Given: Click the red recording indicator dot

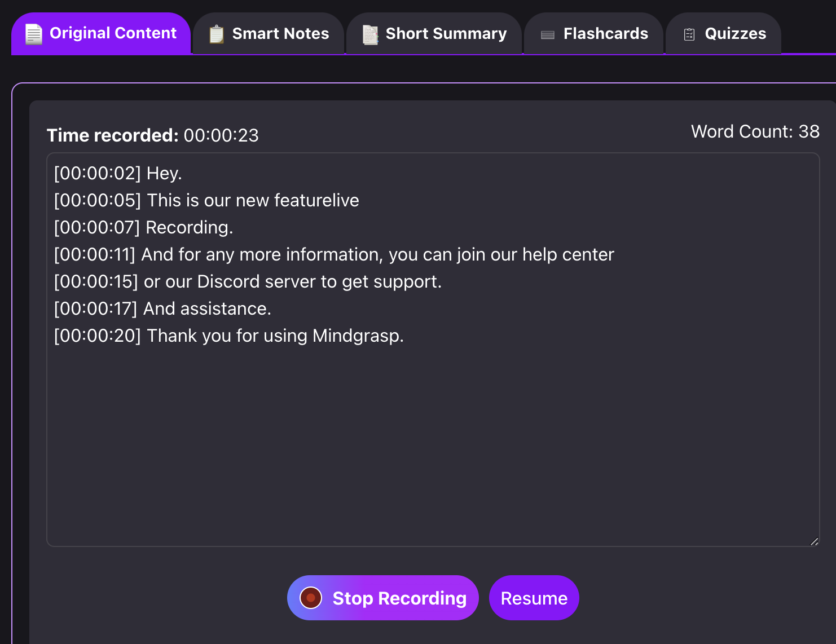Looking at the screenshot, I should point(310,598).
